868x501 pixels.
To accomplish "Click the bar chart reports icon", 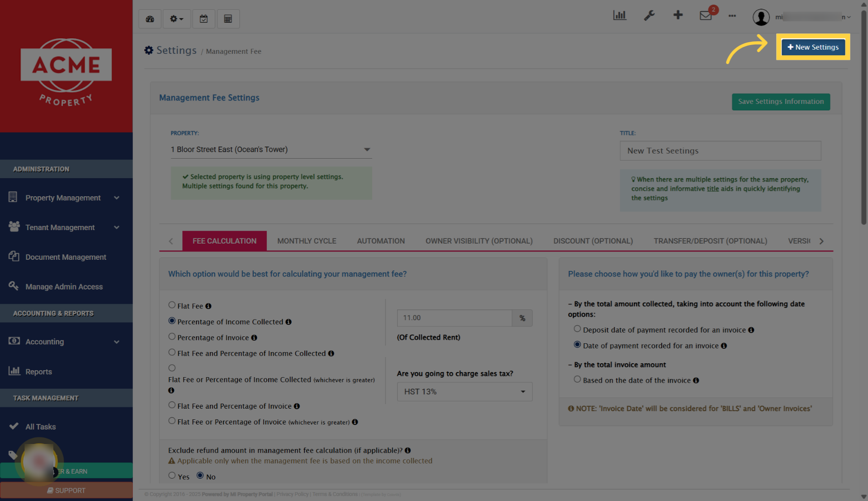I will pos(620,15).
